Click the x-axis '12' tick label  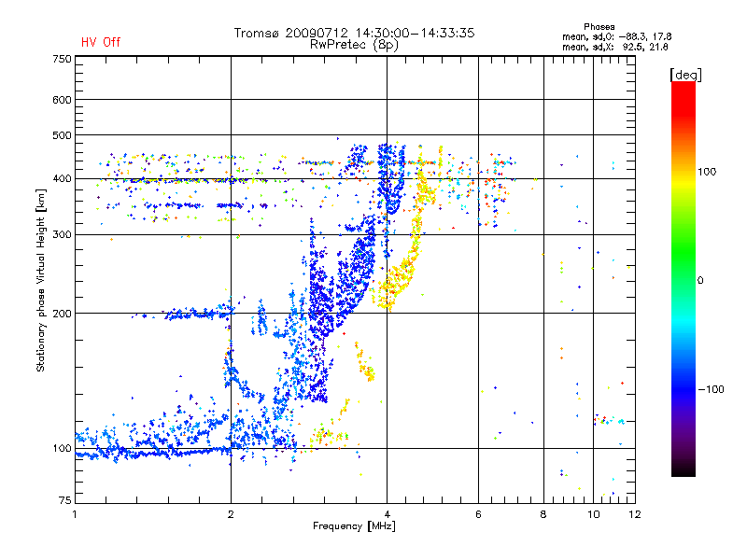click(x=635, y=514)
